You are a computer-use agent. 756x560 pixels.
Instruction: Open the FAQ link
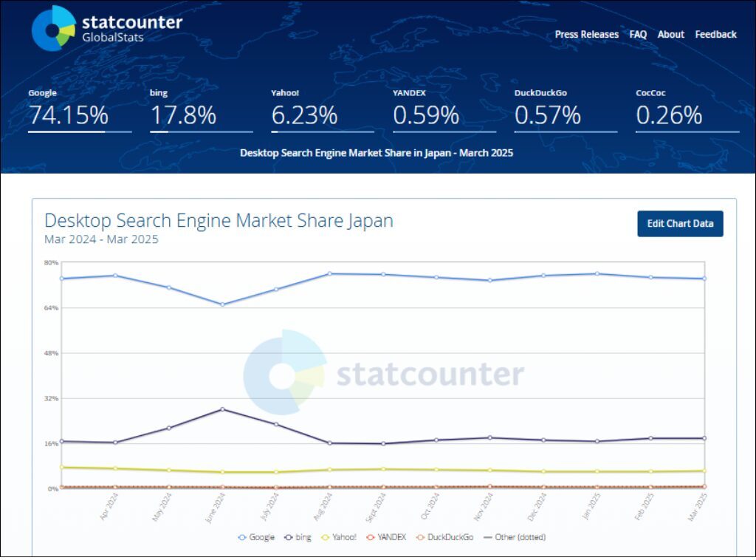click(638, 34)
